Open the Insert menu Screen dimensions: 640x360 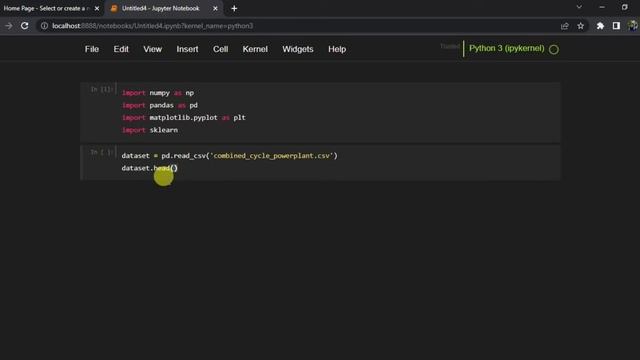pyautogui.click(x=187, y=49)
